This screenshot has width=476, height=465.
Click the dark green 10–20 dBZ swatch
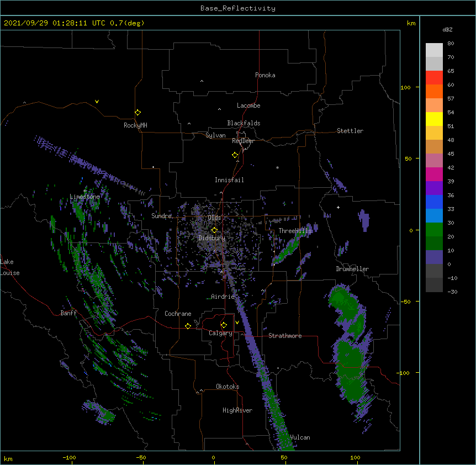point(434,244)
